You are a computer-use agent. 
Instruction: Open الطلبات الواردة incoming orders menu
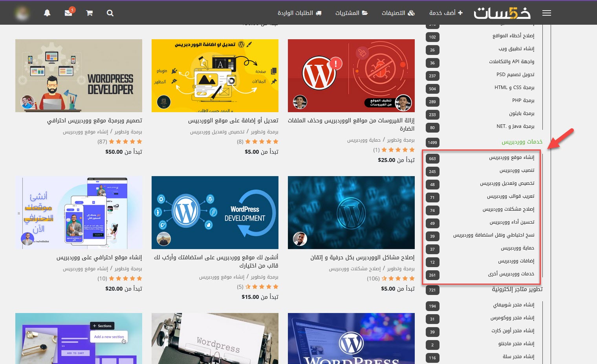(299, 13)
